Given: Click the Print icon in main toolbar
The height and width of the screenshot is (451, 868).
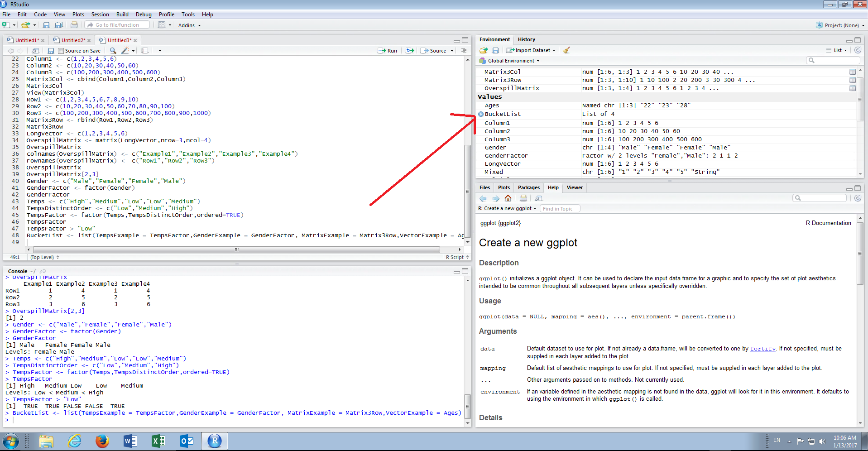Looking at the screenshot, I should [x=74, y=25].
